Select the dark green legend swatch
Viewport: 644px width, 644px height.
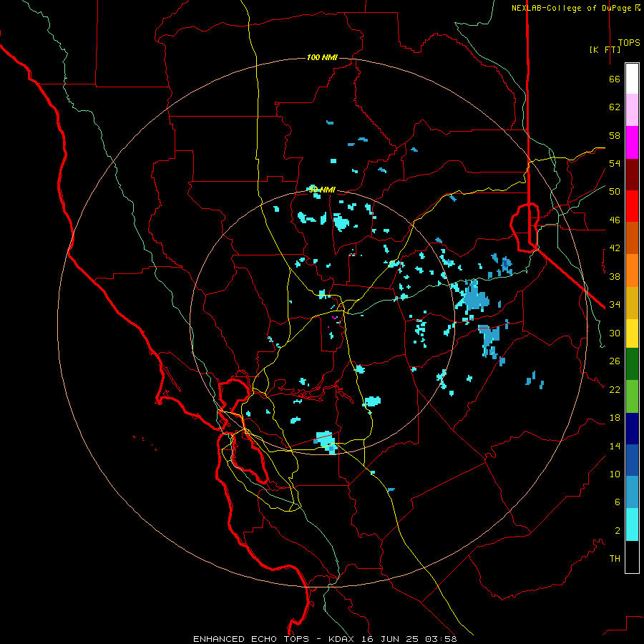point(632,364)
